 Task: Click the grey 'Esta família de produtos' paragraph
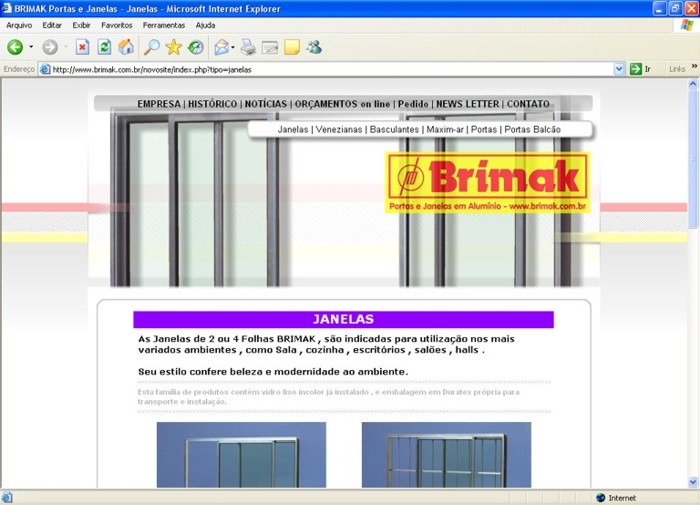pyautogui.click(x=329, y=396)
